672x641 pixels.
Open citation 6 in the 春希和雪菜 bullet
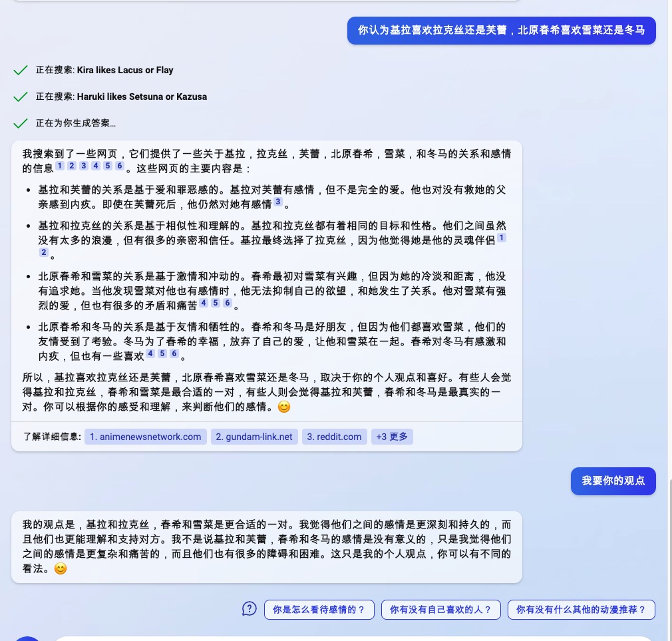[228, 303]
